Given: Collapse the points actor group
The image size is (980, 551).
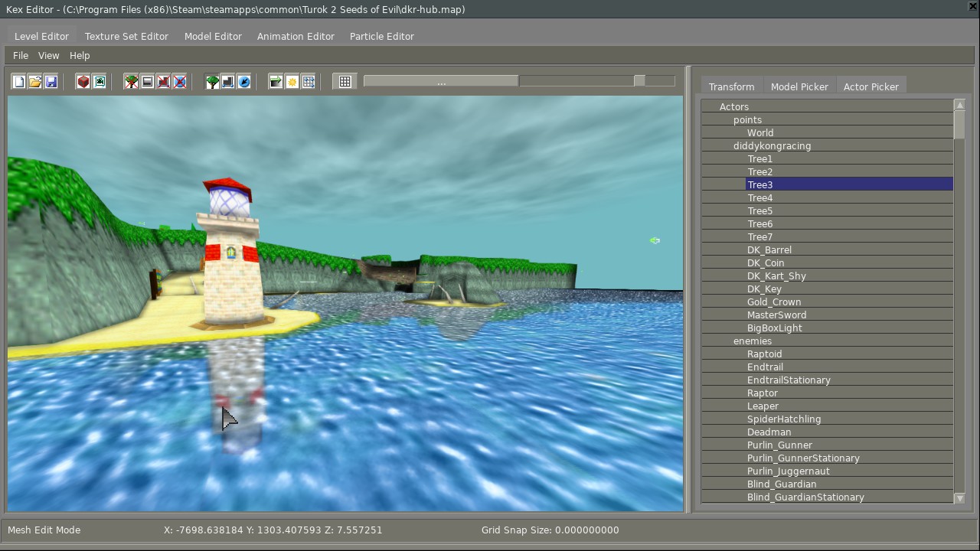Looking at the screenshot, I should [747, 119].
